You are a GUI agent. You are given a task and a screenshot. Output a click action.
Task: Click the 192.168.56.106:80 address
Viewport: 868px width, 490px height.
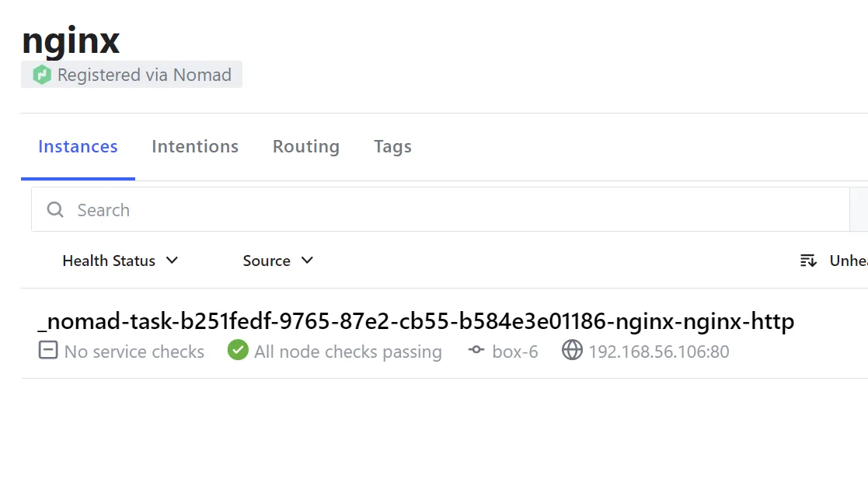click(659, 352)
